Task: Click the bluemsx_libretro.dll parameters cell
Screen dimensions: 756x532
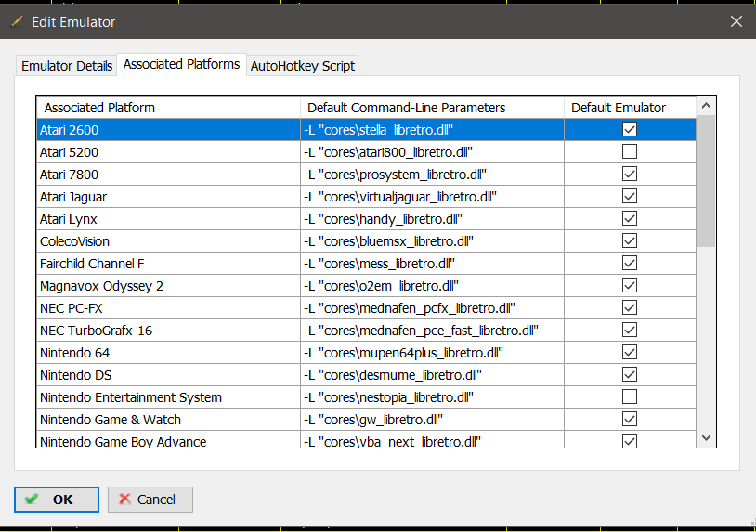Action: 432,241
